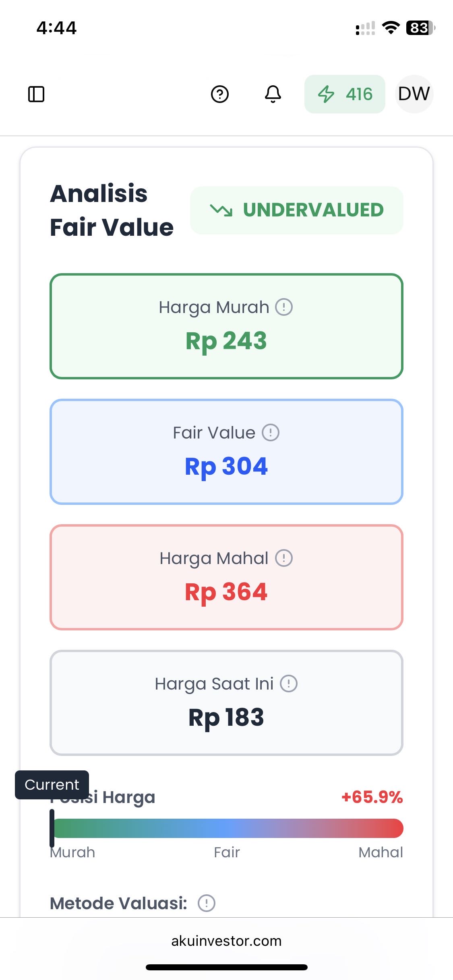
Task: Open the help question mark icon
Action: tap(220, 94)
